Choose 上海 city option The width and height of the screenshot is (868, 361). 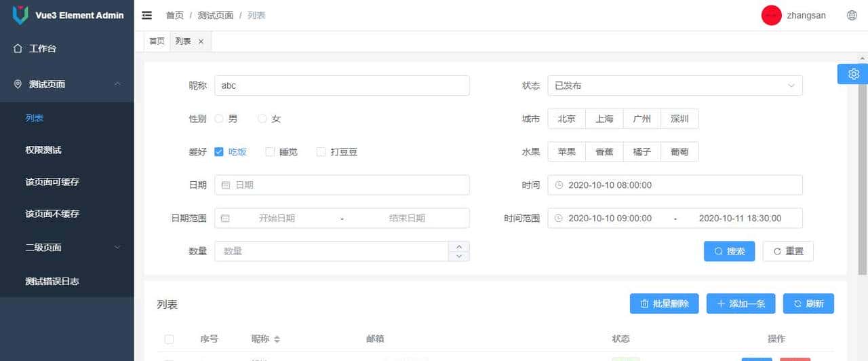[x=604, y=119]
